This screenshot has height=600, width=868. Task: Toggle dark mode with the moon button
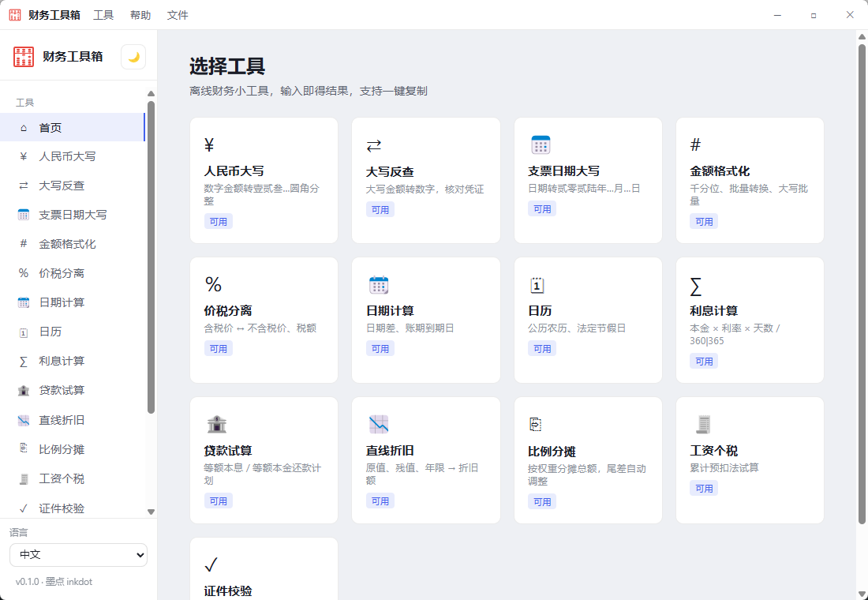pyautogui.click(x=133, y=57)
